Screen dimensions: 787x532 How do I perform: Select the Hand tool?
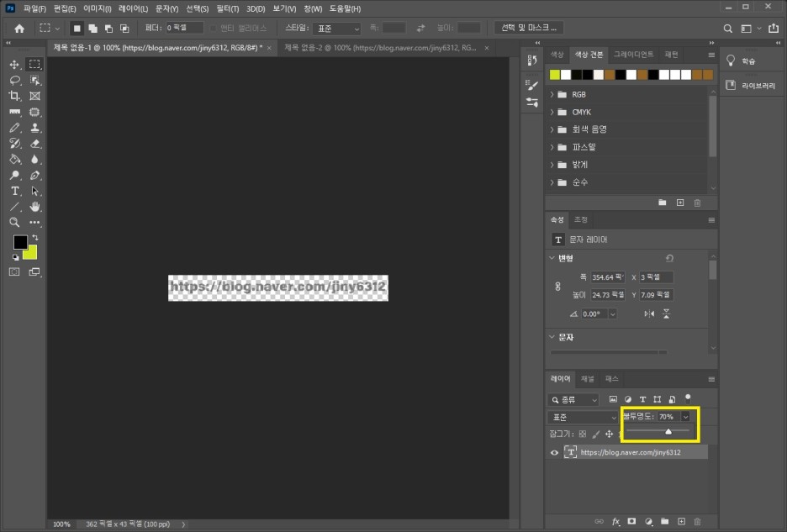[x=34, y=207]
